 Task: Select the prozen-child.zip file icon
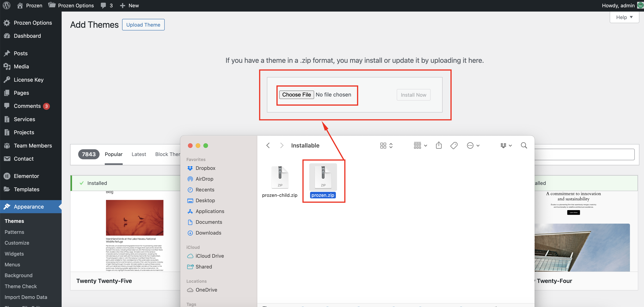coord(280,177)
